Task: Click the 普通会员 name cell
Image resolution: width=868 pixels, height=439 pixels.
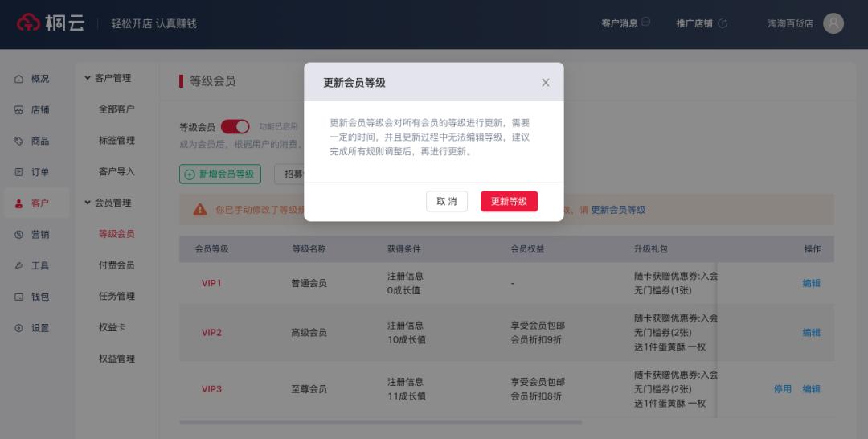Action: click(309, 284)
